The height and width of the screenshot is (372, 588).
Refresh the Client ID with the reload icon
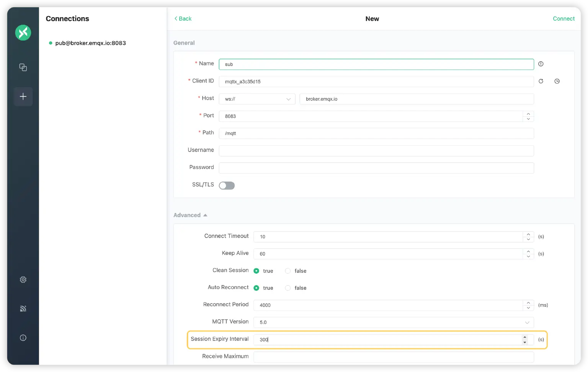(x=541, y=81)
